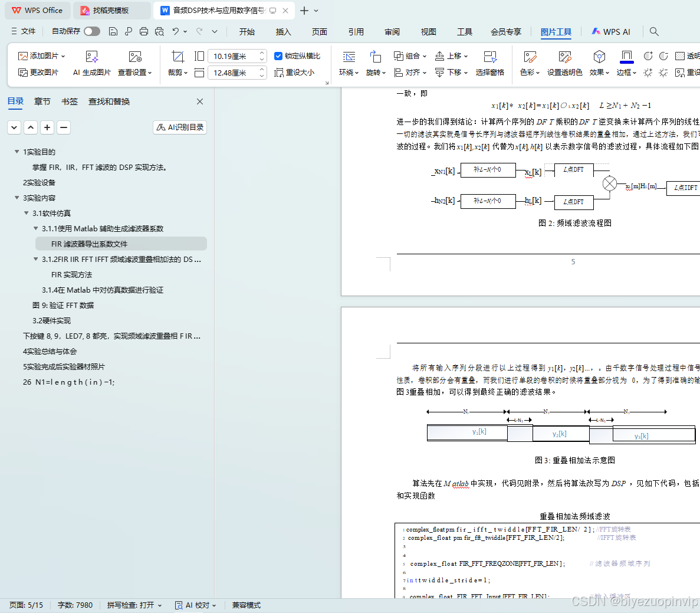Open the 开始 ribbon tab

[247, 32]
